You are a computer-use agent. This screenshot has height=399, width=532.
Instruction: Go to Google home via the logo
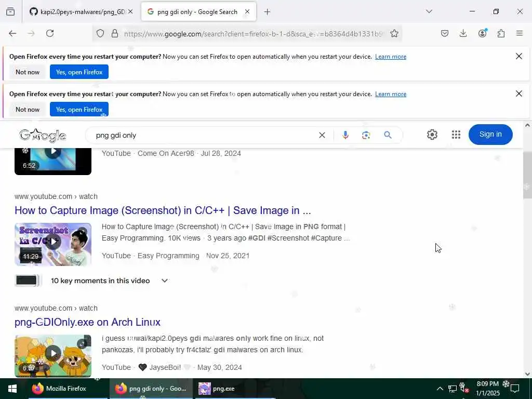point(43,136)
